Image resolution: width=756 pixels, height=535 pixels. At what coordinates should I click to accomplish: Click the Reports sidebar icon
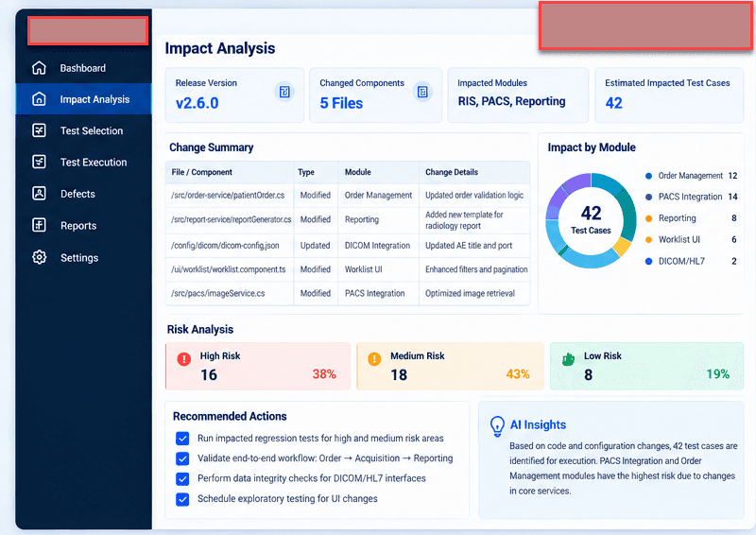[39, 225]
